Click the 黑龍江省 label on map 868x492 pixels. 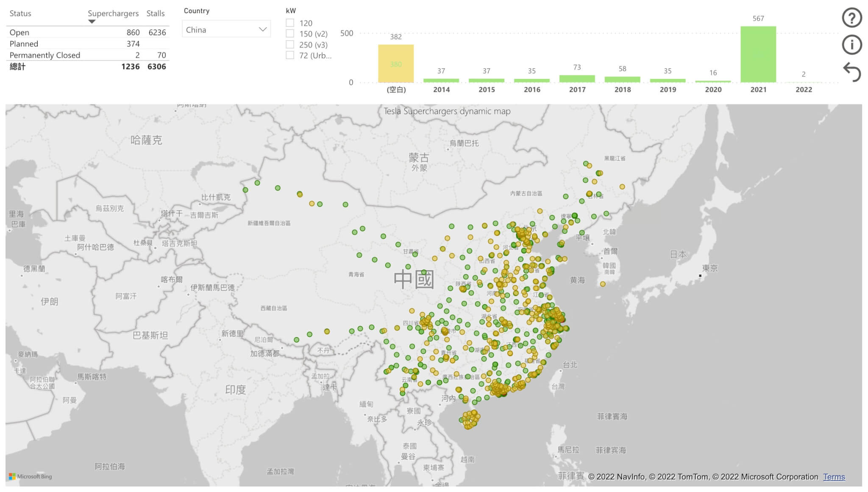[615, 158]
